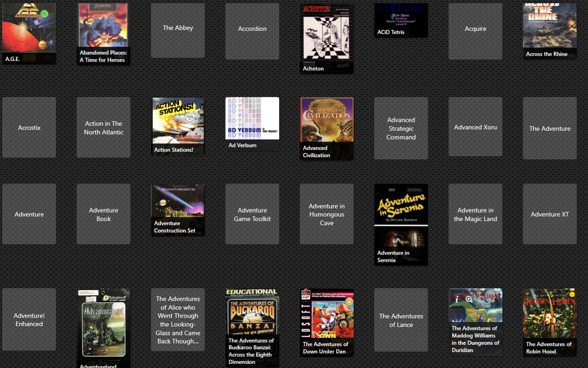The height and width of the screenshot is (368, 588).
Task: Open the Advanced Civilization cover
Action: pyautogui.click(x=327, y=129)
